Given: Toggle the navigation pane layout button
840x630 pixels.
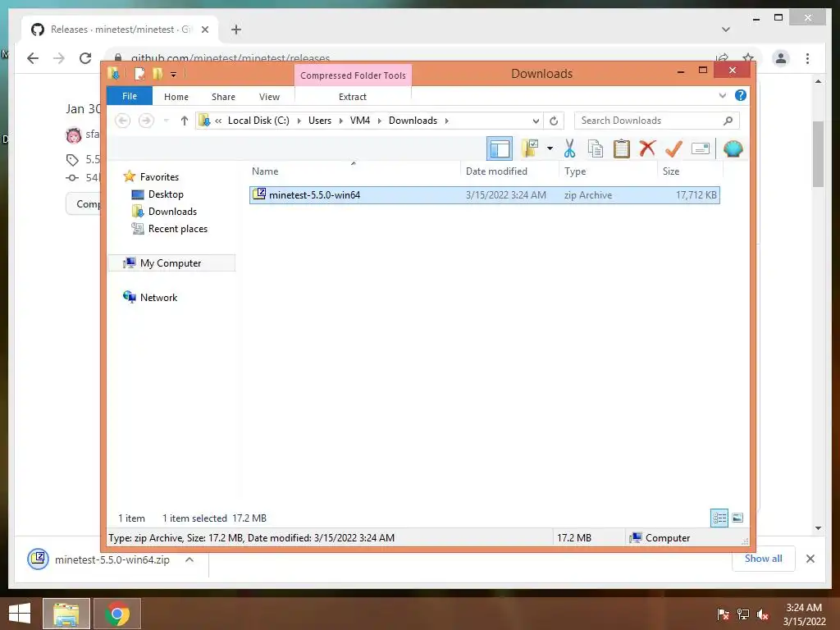Looking at the screenshot, I should point(500,148).
